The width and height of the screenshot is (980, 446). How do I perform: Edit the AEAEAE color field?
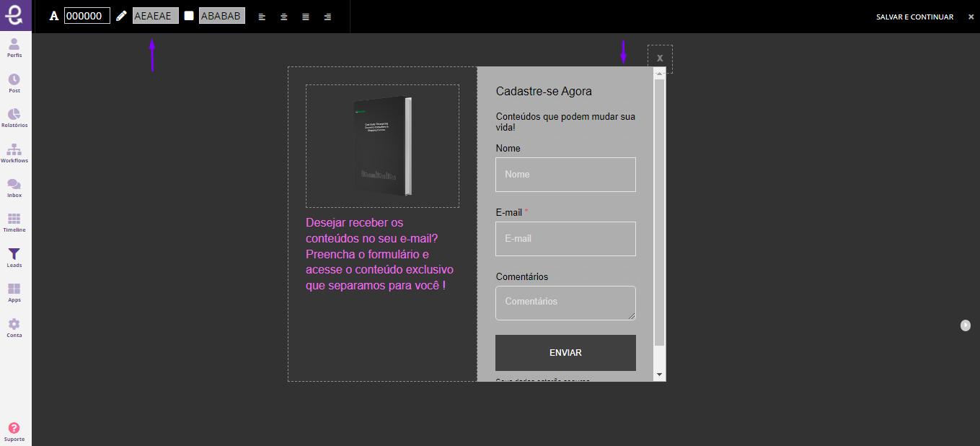(156, 16)
